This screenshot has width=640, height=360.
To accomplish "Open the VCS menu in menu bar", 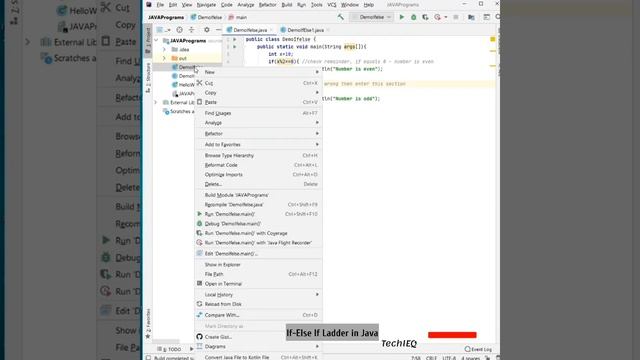I will 332,5.
